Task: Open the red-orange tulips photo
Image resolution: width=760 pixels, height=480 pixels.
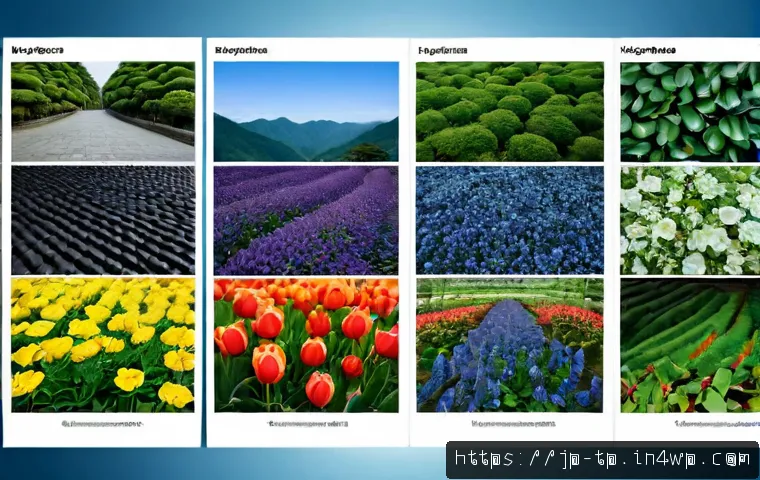Action: 306,345
